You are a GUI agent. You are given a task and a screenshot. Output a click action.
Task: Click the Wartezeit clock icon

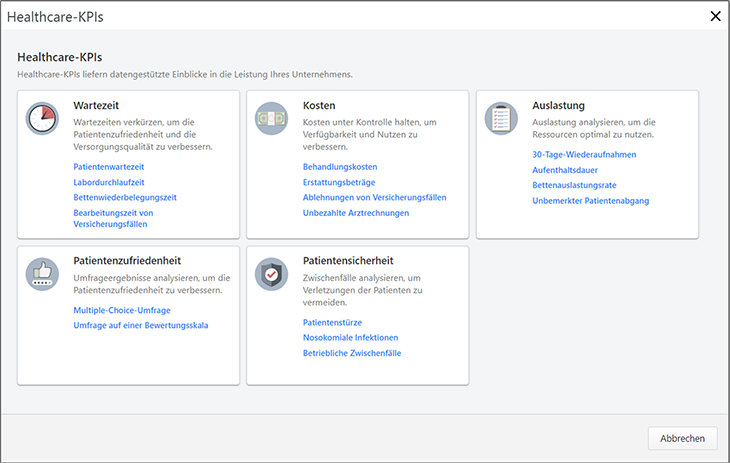(x=42, y=118)
